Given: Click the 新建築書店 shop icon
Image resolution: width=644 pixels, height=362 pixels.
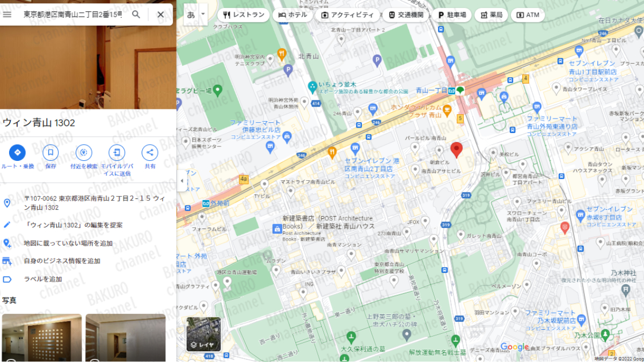Looking at the screenshot, I should 277,229.
